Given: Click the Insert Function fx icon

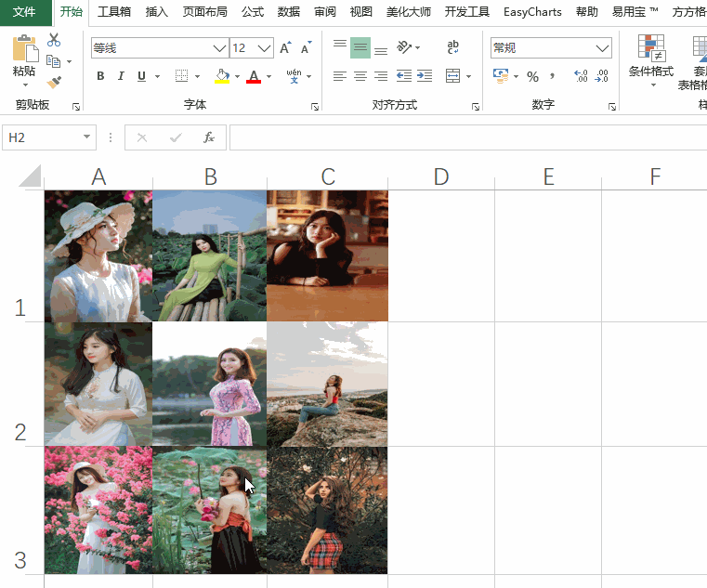Looking at the screenshot, I should pyautogui.click(x=209, y=137).
